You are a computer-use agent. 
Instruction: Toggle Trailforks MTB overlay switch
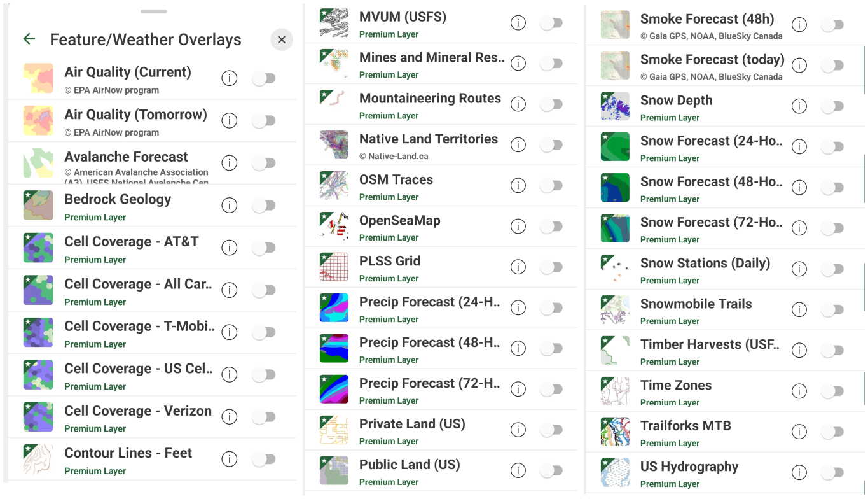(x=832, y=432)
